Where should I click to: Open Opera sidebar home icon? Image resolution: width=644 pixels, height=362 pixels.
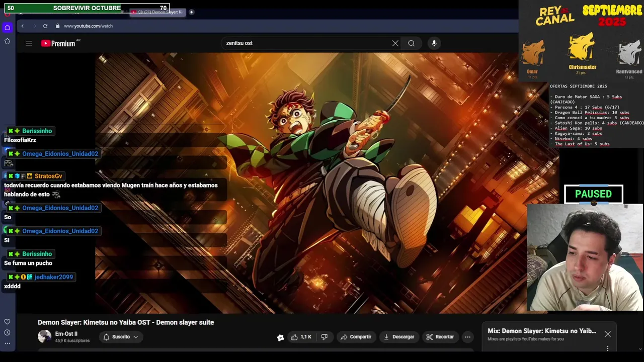(7, 28)
